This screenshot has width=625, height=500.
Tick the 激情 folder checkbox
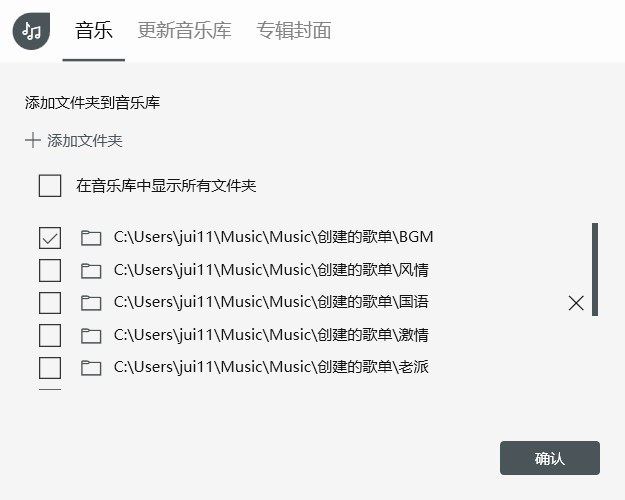50,335
